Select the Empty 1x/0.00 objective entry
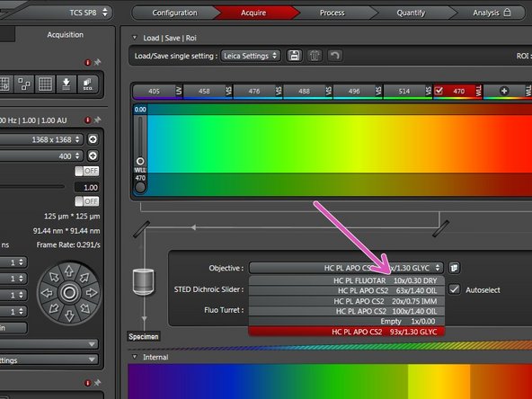The width and height of the screenshot is (532, 399). click(x=346, y=322)
